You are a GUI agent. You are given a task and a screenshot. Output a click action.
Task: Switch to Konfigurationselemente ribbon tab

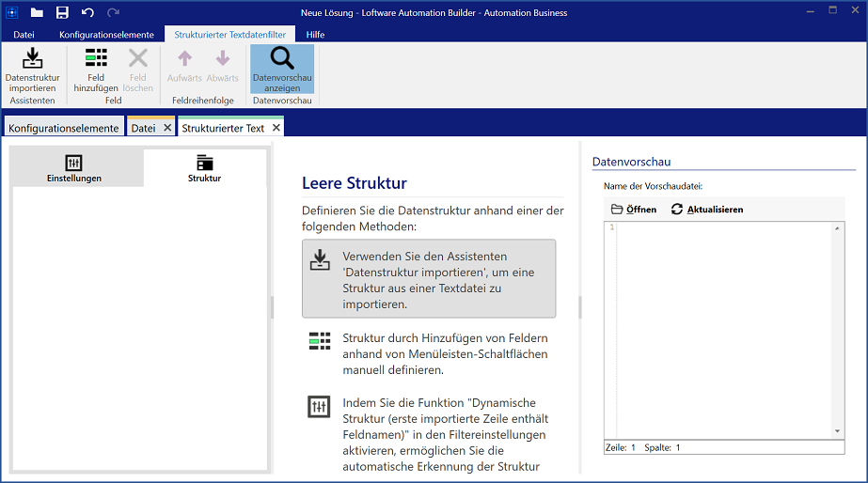pyautogui.click(x=106, y=35)
